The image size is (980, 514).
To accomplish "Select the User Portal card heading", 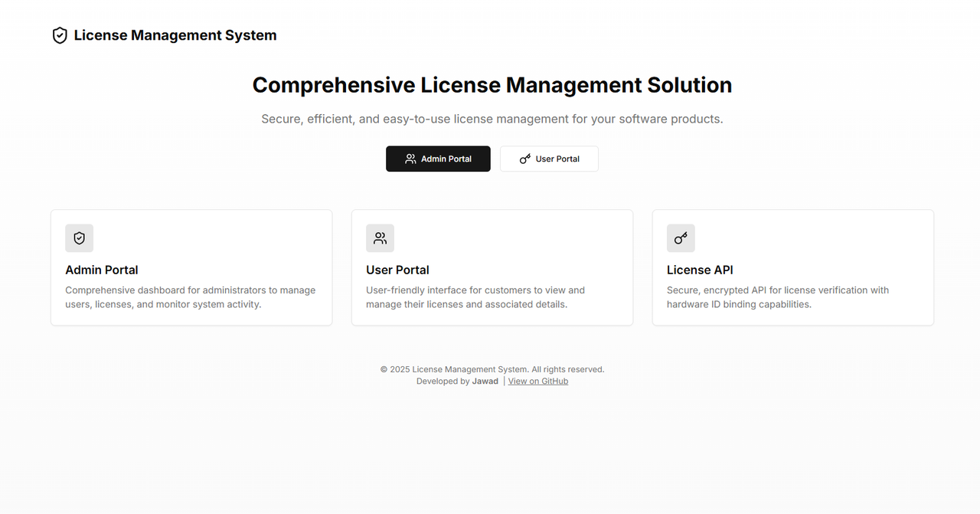I will tap(397, 270).
